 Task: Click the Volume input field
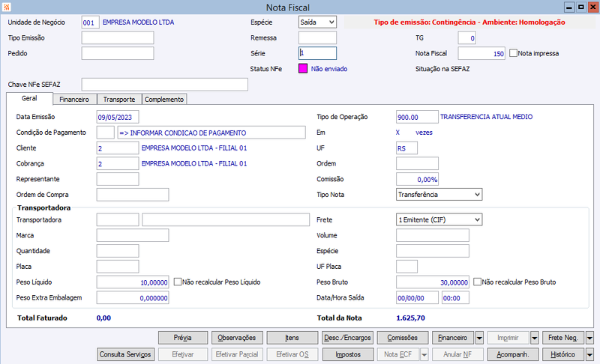pyautogui.click(x=433, y=235)
